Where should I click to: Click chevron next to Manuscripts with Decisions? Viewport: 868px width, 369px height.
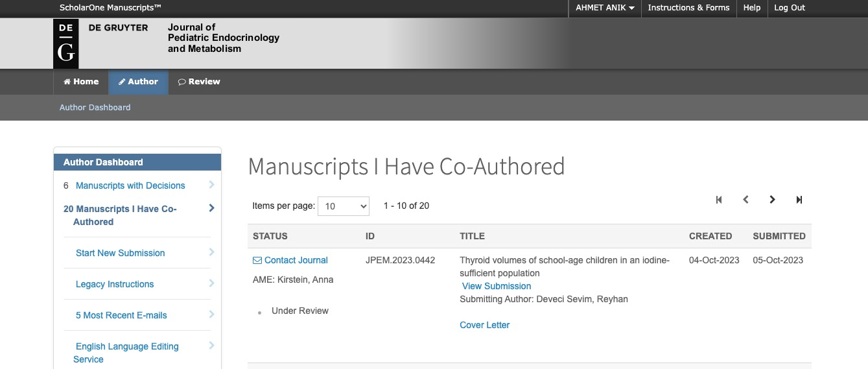(211, 185)
